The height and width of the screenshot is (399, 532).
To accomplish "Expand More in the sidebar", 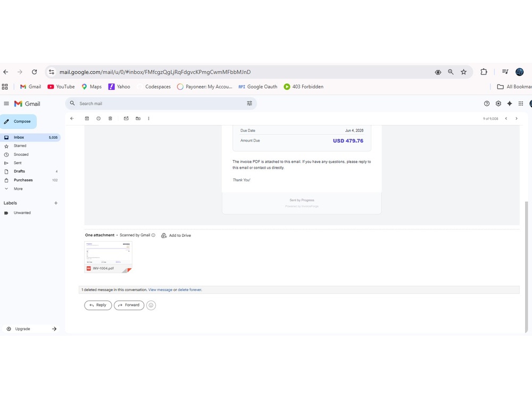I will tap(30, 189).
